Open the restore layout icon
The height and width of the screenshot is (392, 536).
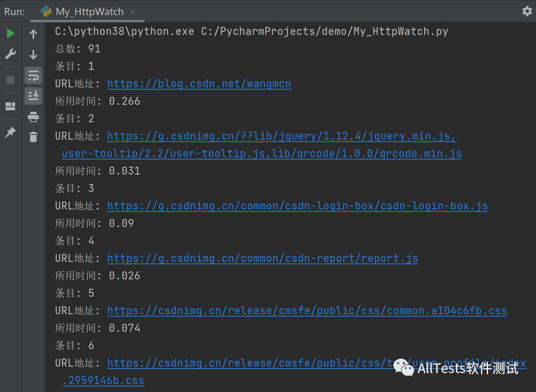(11, 106)
